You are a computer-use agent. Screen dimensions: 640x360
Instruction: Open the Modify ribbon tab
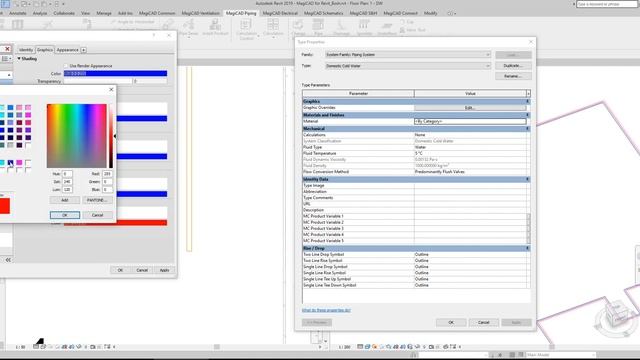click(430, 13)
